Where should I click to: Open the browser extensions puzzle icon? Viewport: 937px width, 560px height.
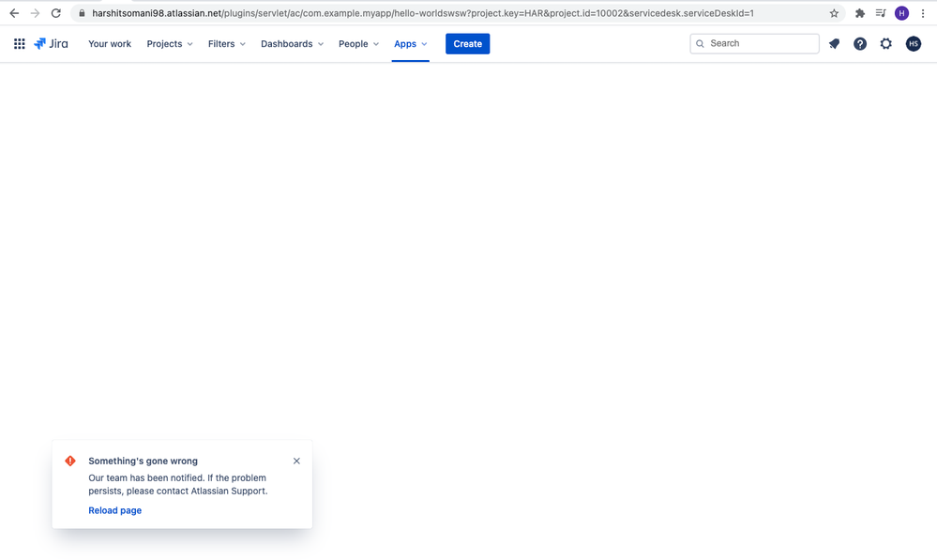point(859,13)
